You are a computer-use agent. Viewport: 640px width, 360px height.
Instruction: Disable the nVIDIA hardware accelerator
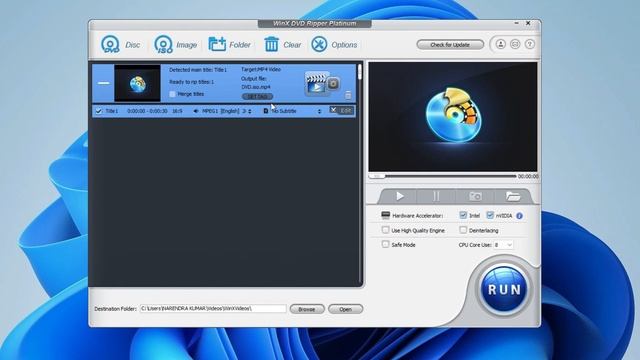(490, 215)
